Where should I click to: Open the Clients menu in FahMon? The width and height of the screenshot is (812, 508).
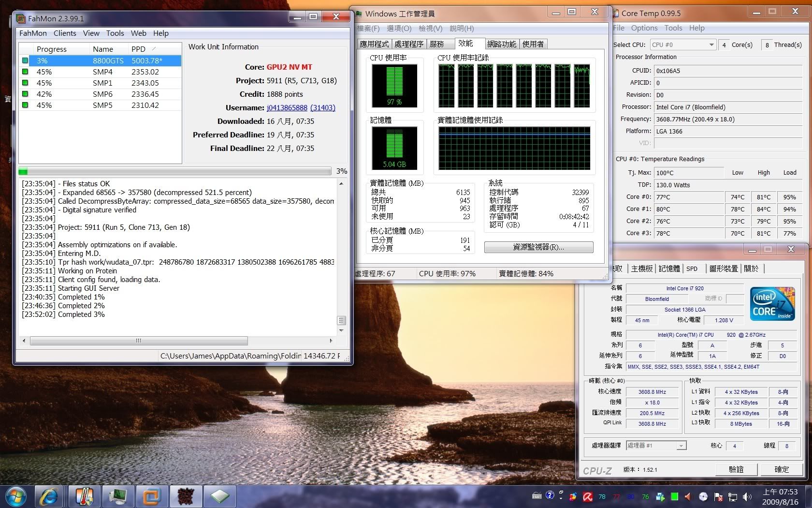point(65,33)
